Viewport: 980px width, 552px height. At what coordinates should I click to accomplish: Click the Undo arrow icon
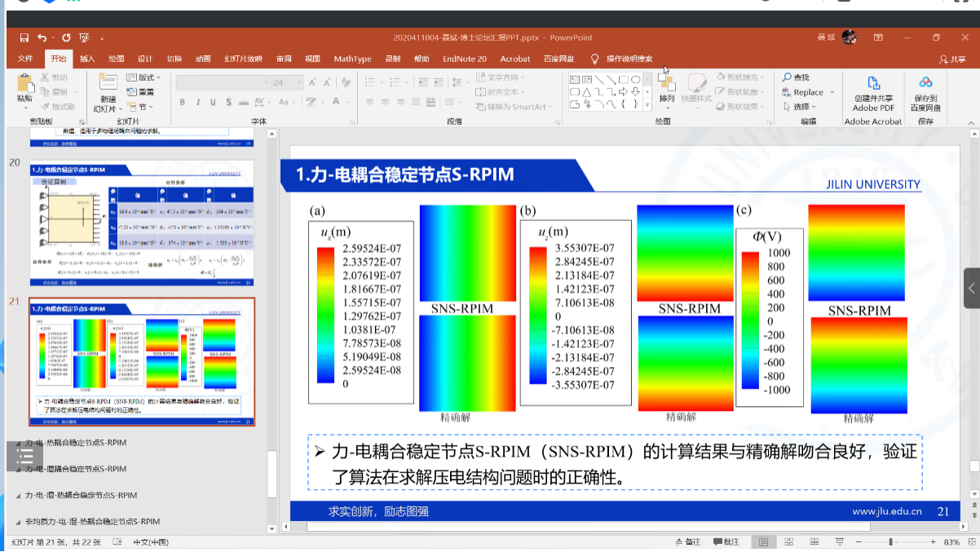click(42, 38)
